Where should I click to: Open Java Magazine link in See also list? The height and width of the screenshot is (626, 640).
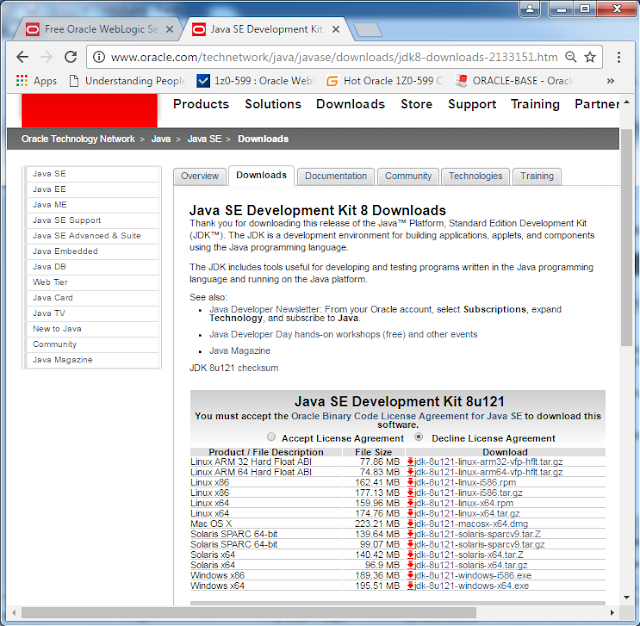click(x=240, y=351)
